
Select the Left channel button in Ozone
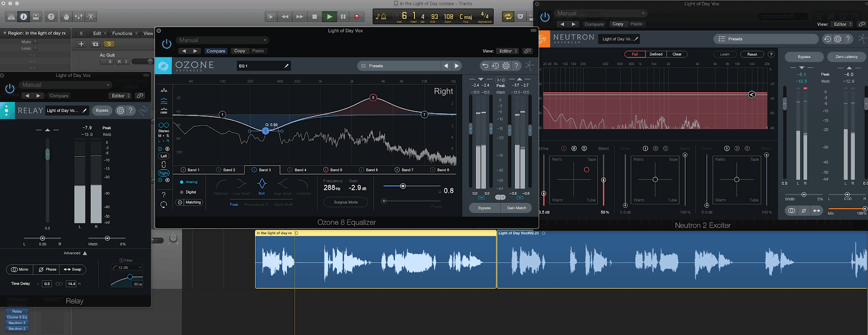(164, 156)
